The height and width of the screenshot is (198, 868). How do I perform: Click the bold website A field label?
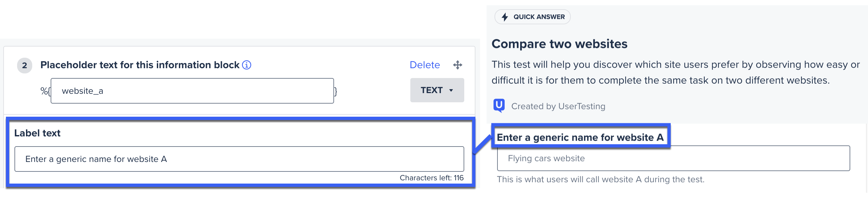coord(580,137)
